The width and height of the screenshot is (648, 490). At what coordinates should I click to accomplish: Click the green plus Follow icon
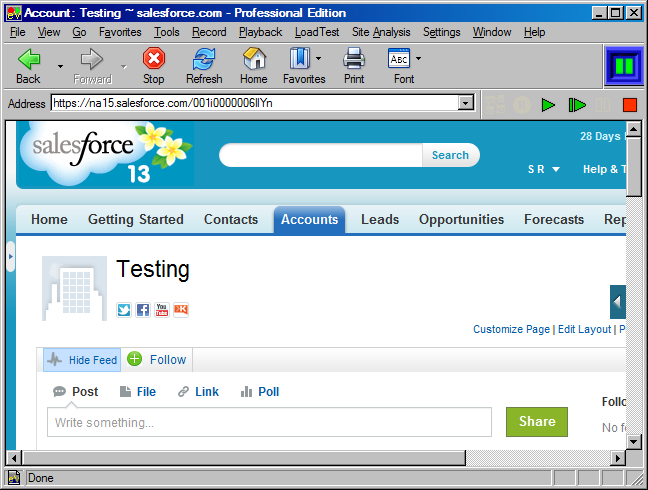pyautogui.click(x=134, y=359)
